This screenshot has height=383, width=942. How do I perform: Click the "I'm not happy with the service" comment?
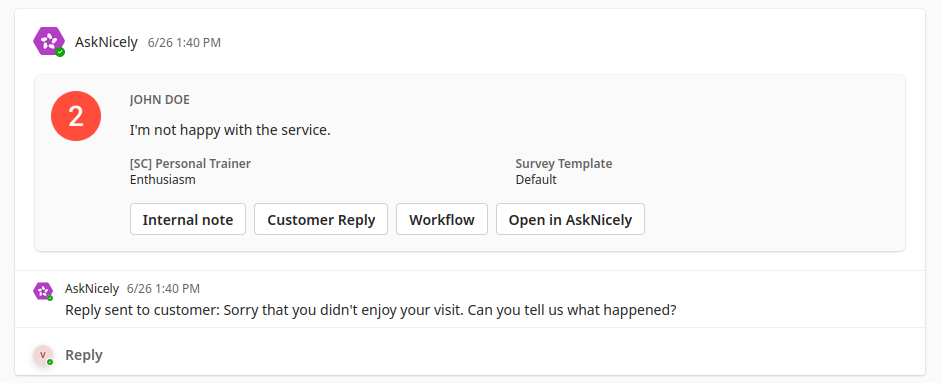click(x=230, y=130)
